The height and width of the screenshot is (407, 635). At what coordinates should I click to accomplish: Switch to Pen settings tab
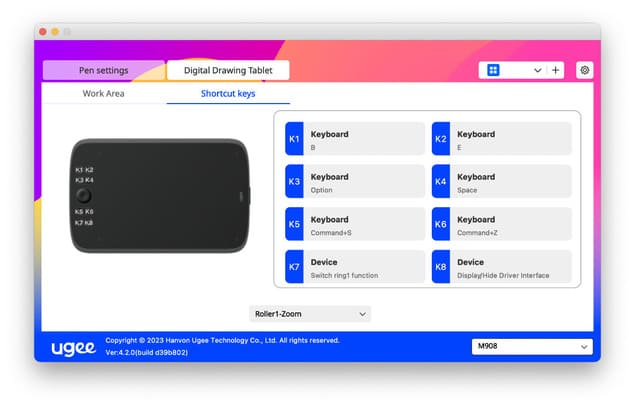(104, 70)
